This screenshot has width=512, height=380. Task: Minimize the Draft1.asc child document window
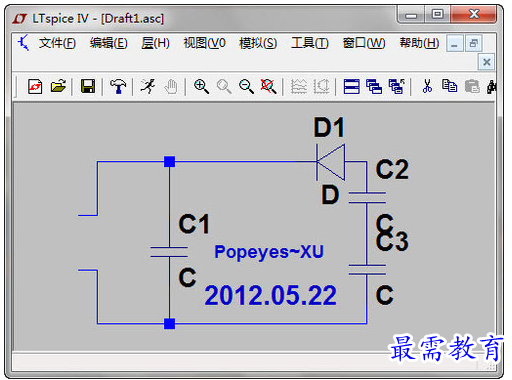(455, 44)
